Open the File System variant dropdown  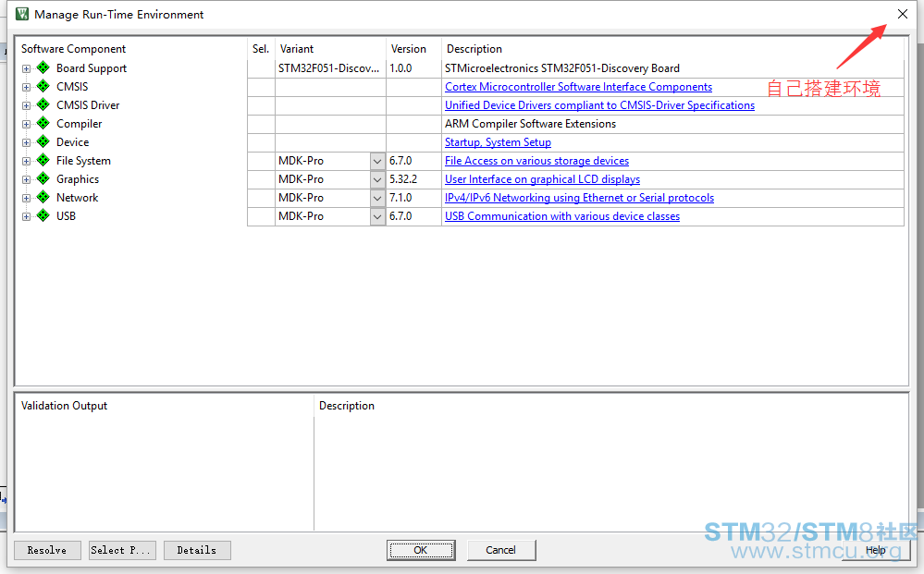377,161
